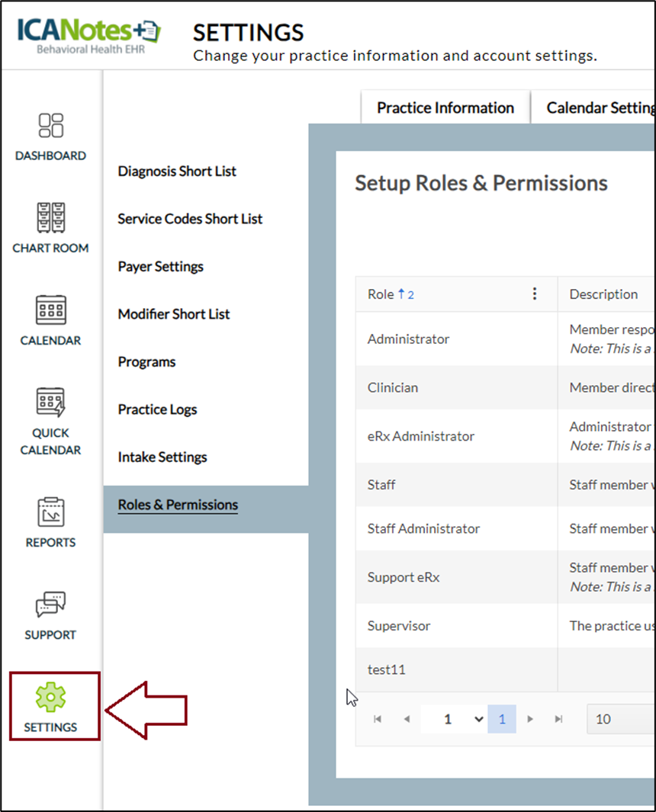The image size is (656, 812).
Task: Switch to the Calendar Settings tab
Action: 600,108
